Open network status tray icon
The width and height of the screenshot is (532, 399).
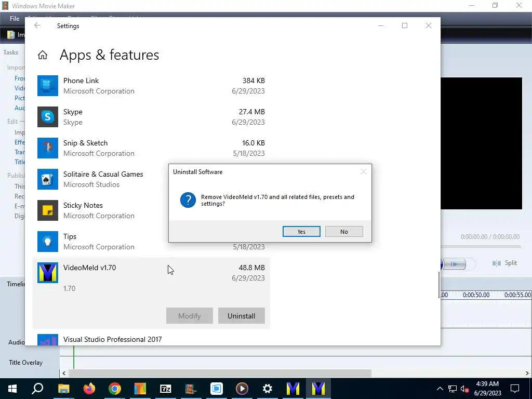[x=453, y=389]
